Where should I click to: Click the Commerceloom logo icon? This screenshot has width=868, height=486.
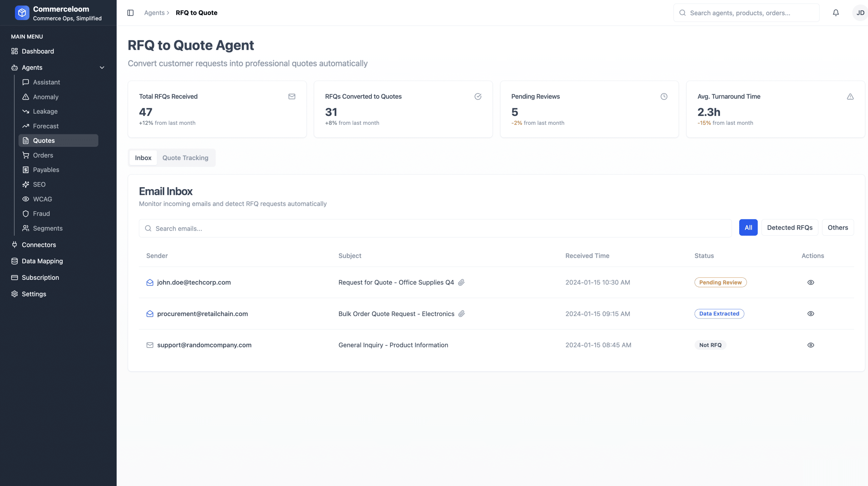pyautogui.click(x=22, y=13)
